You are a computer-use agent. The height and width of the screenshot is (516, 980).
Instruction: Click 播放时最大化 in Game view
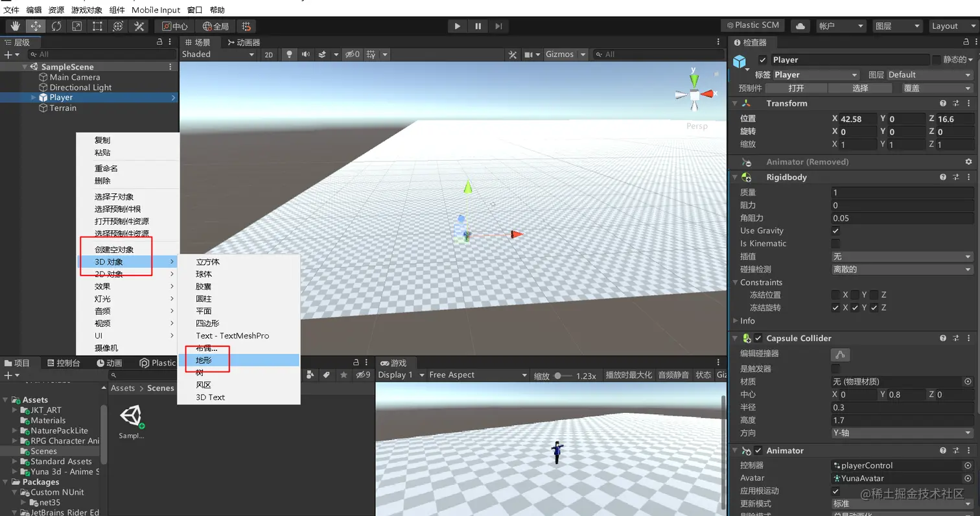(629, 375)
